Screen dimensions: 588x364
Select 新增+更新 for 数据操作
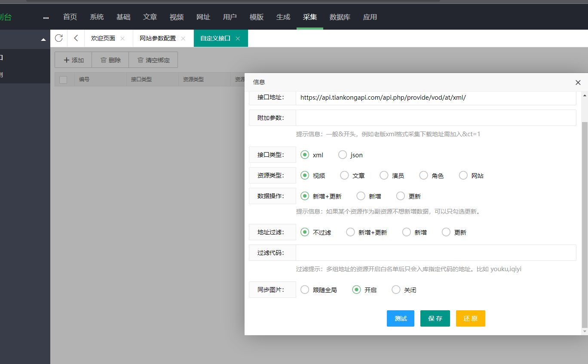click(305, 196)
